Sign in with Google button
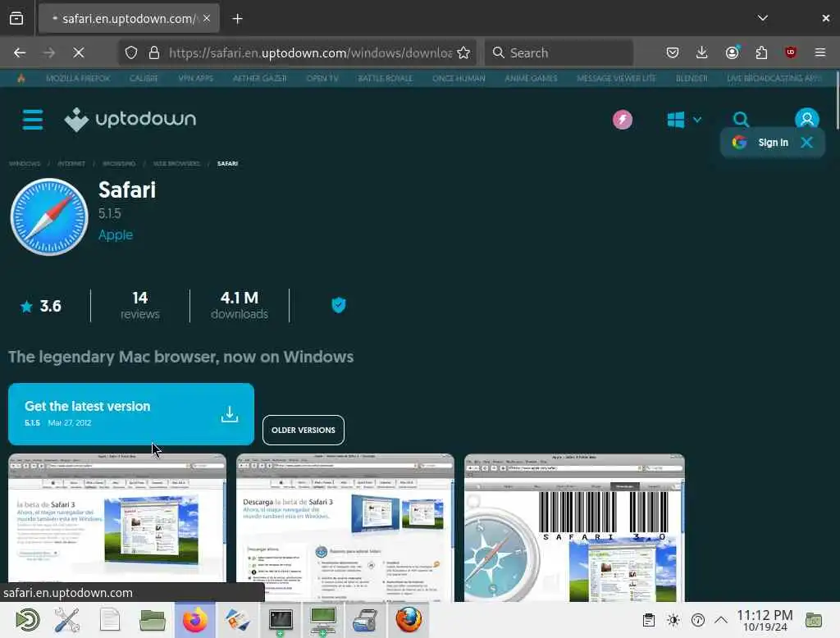 pyautogui.click(x=761, y=143)
